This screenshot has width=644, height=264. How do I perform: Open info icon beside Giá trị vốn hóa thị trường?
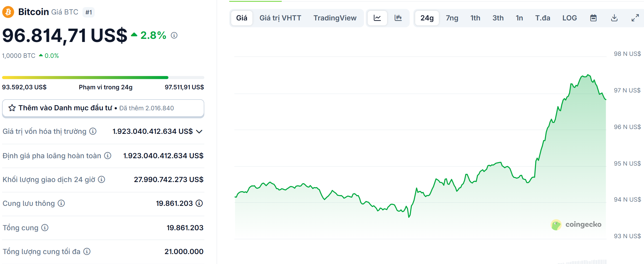point(93,131)
